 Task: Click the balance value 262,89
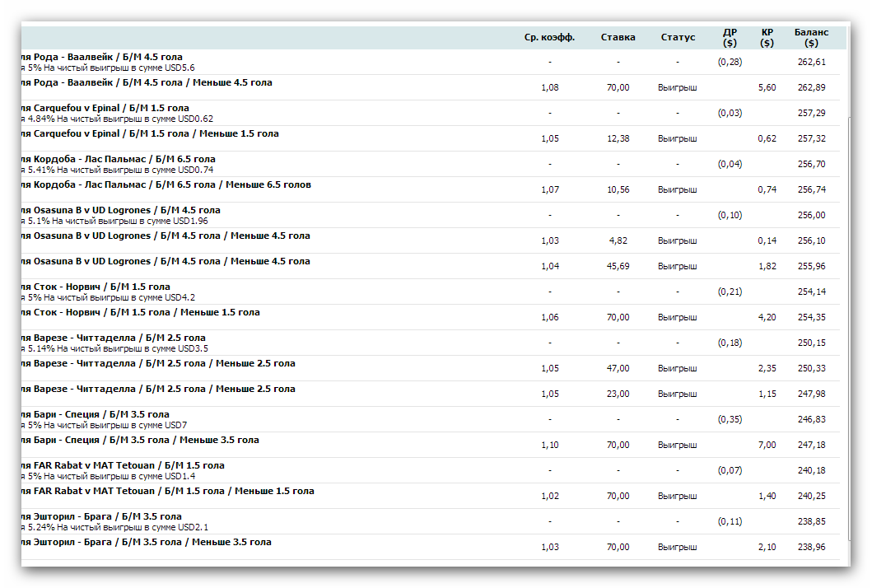click(811, 87)
